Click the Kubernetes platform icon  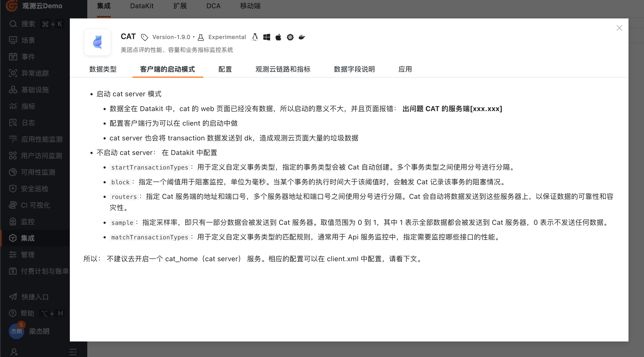(x=290, y=37)
